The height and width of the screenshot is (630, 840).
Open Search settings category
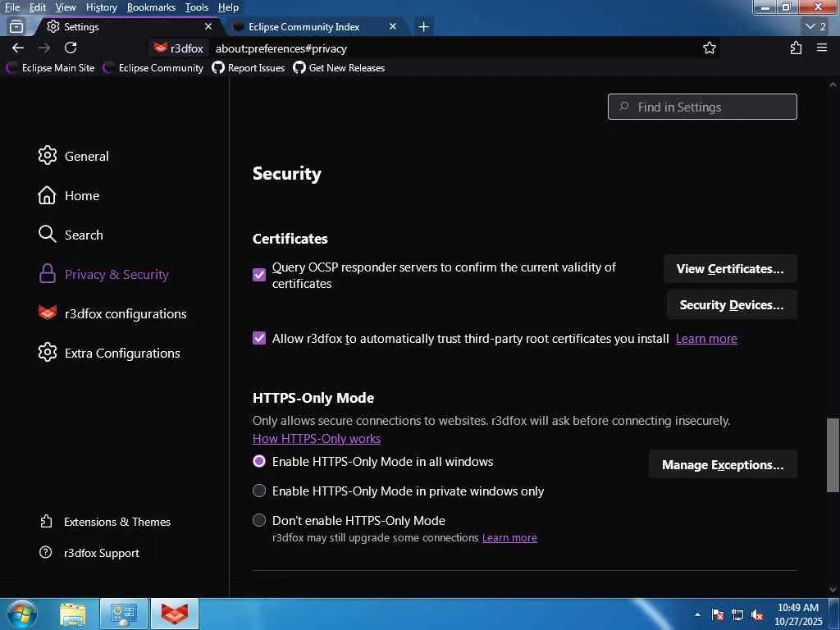coord(71,235)
